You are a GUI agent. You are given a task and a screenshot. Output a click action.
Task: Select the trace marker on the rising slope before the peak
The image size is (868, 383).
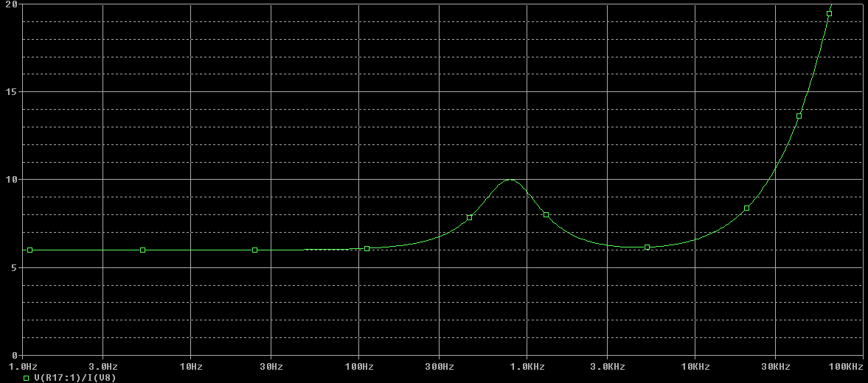click(x=470, y=218)
